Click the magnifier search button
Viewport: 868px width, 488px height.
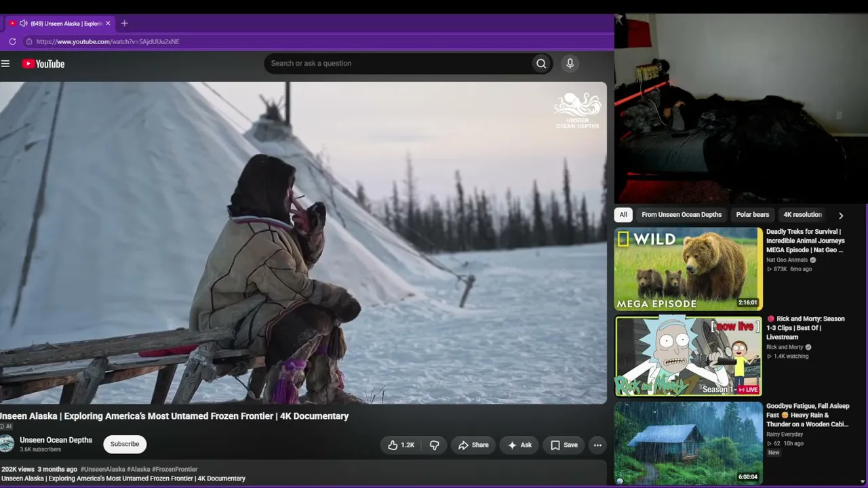(541, 64)
